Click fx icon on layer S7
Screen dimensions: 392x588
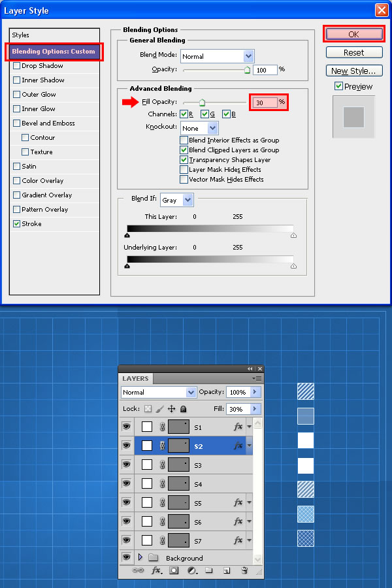[x=238, y=540]
